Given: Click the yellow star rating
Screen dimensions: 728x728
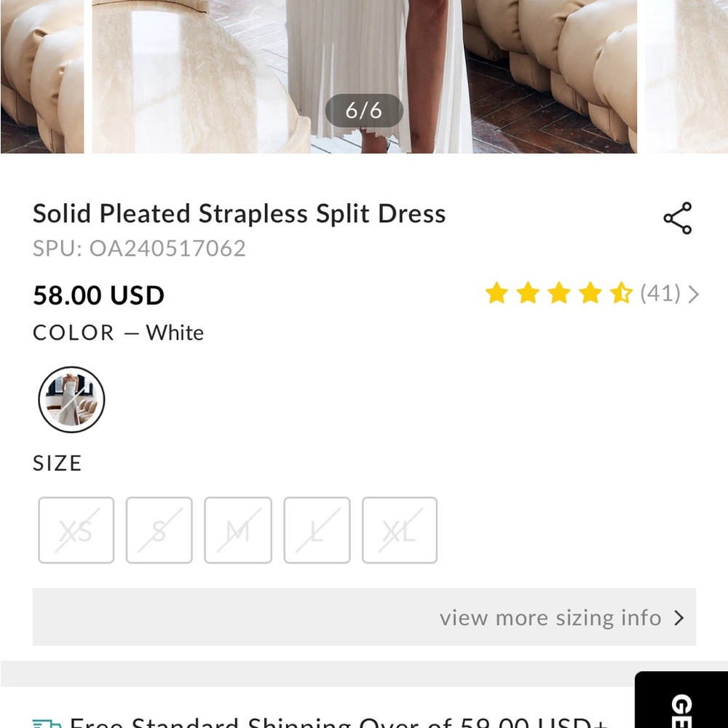Looking at the screenshot, I should pos(558,294).
